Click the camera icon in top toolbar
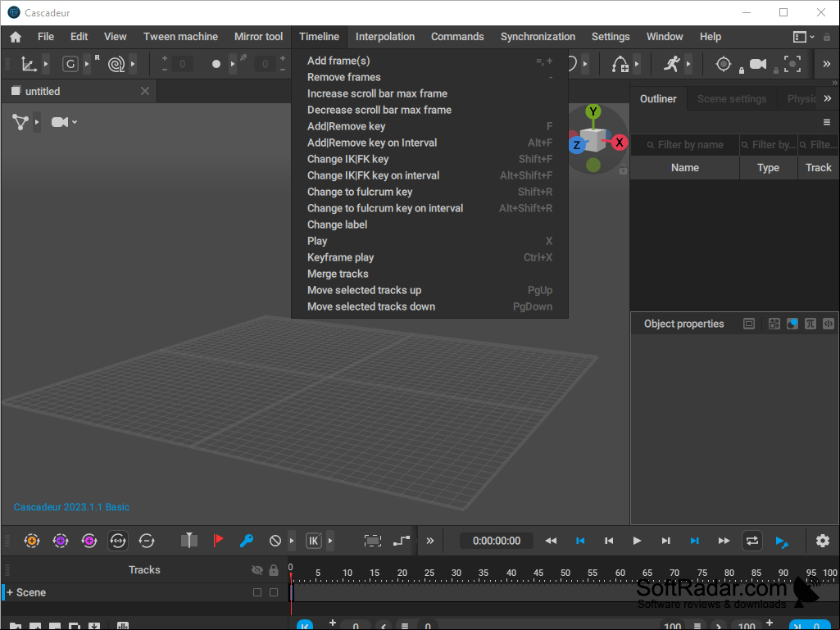The width and height of the screenshot is (840, 630). 757,64
